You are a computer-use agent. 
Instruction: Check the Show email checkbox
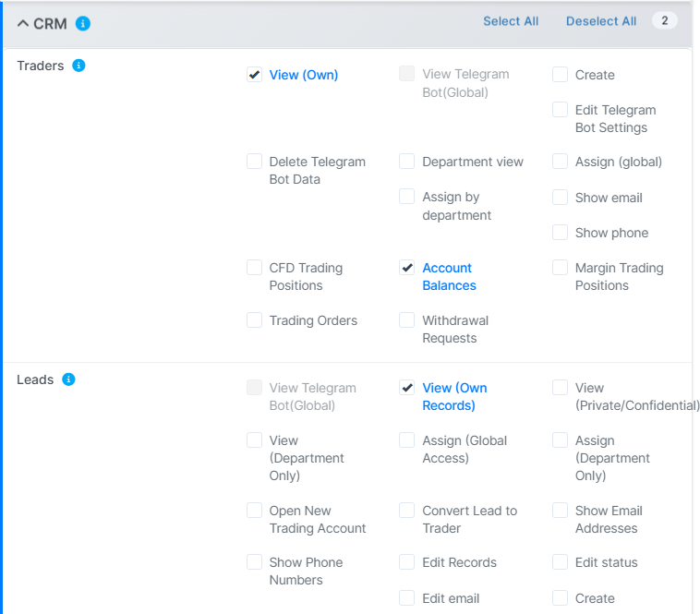point(561,198)
